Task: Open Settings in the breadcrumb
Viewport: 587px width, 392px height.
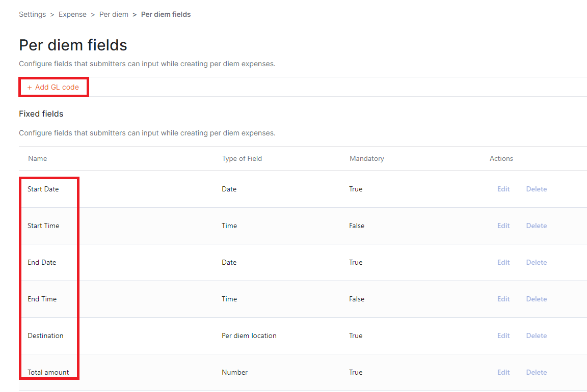Action: tap(32, 14)
